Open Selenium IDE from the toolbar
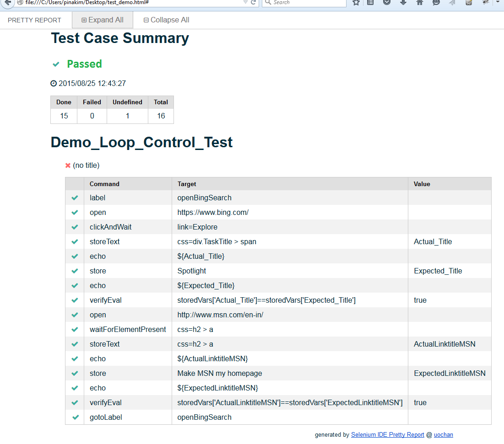This screenshot has width=504, height=444. (468, 3)
